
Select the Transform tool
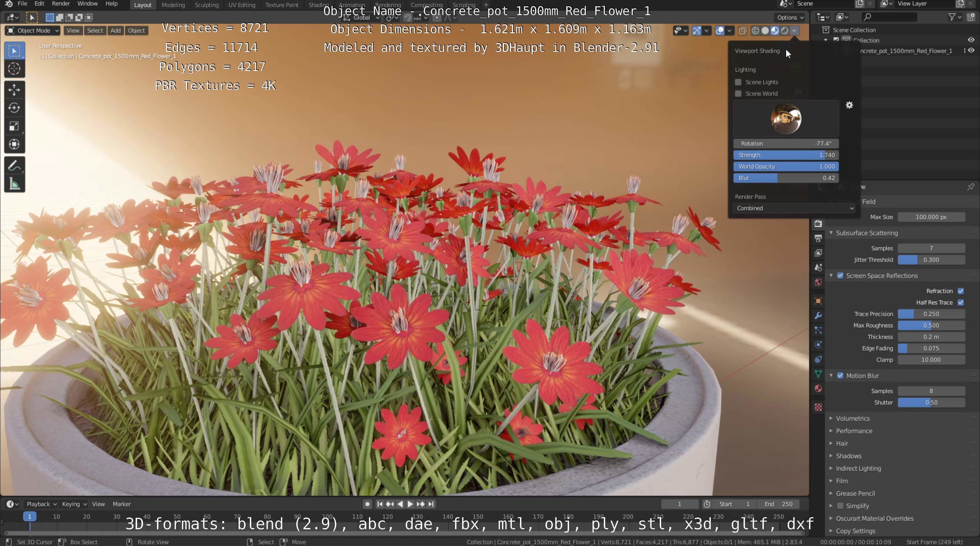coord(15,144)
